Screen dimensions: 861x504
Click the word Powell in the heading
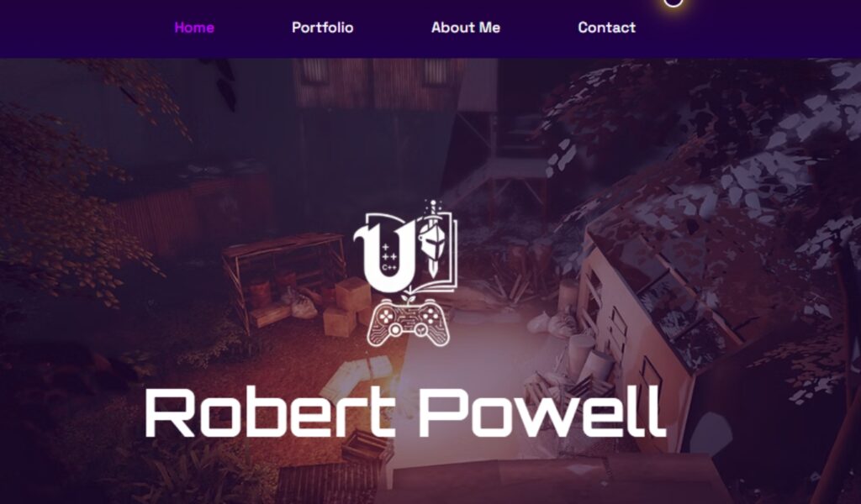tap(542, 412)
